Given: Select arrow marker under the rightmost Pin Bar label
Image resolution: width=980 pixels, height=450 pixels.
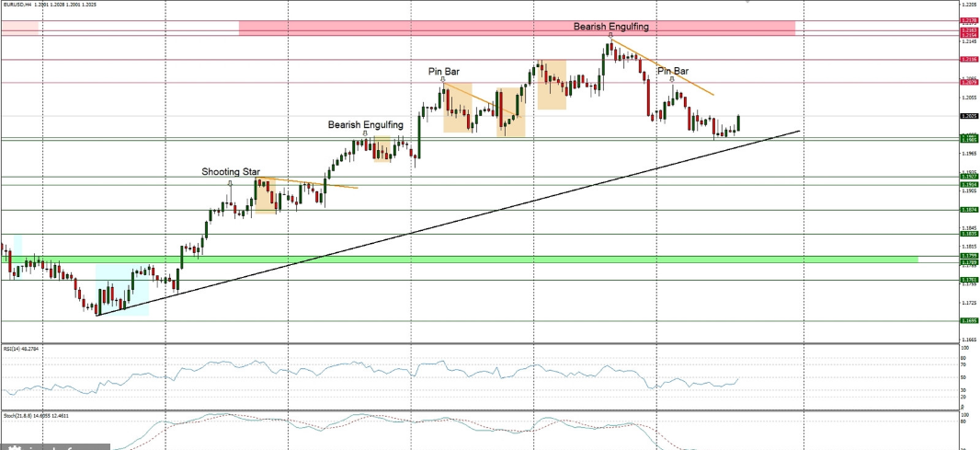Looking at the screenshot, I should click(x=672, y=79).
